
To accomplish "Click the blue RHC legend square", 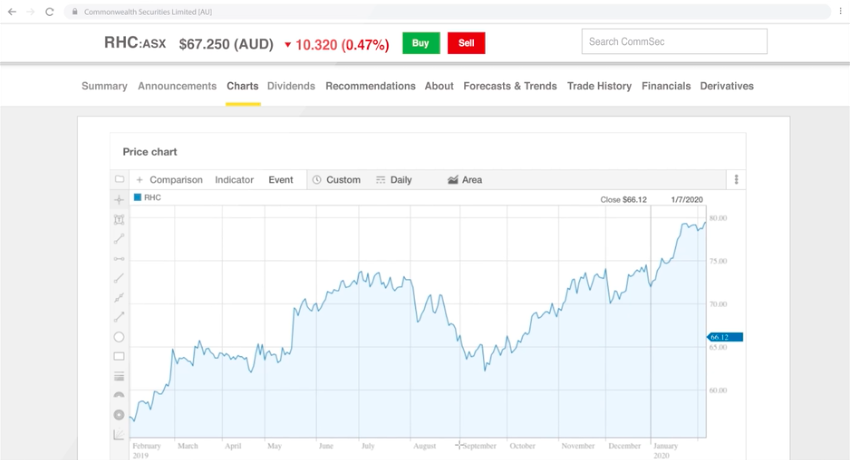I will coord(138,197).
